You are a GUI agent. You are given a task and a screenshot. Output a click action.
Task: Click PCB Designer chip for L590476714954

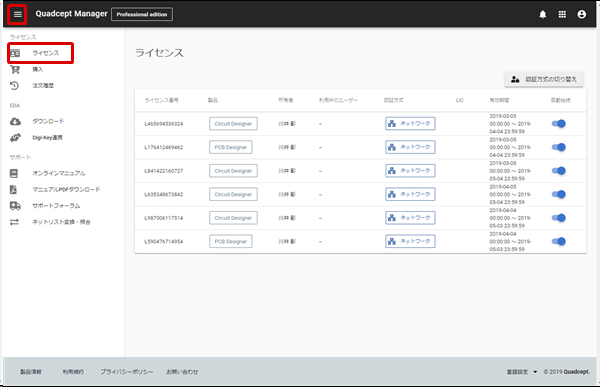[x=231, y=242]
